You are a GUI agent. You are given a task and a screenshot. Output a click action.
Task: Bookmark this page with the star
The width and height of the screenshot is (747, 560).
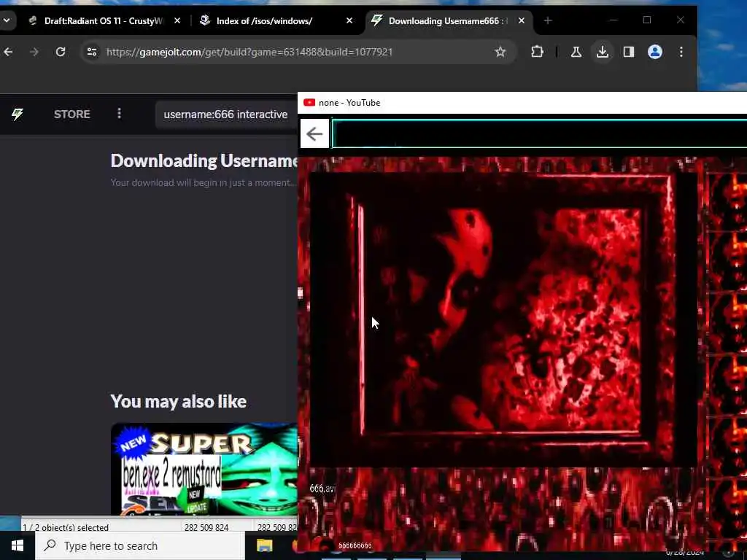(500, 52)
